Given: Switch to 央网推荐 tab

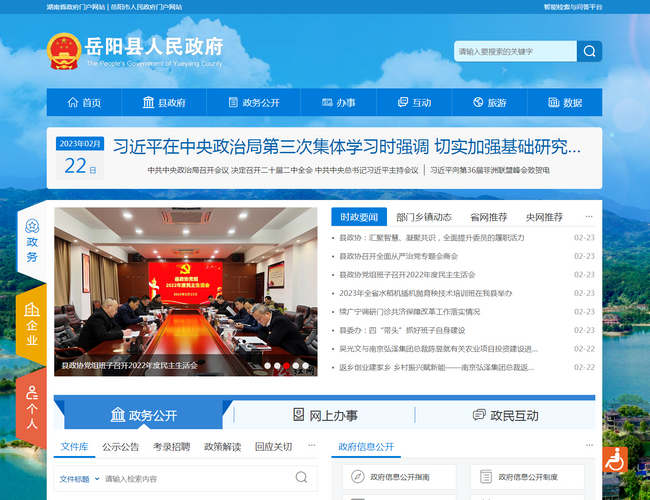Looking at the screenshot, I should (544, 217).
